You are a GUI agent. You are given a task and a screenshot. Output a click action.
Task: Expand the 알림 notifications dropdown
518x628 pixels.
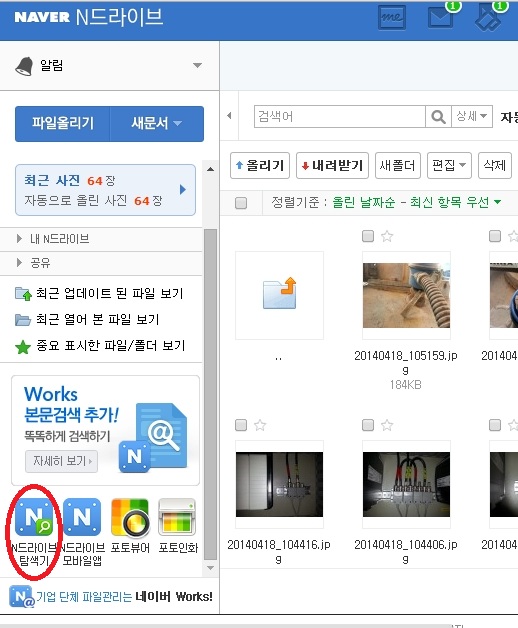pos(197,65)
